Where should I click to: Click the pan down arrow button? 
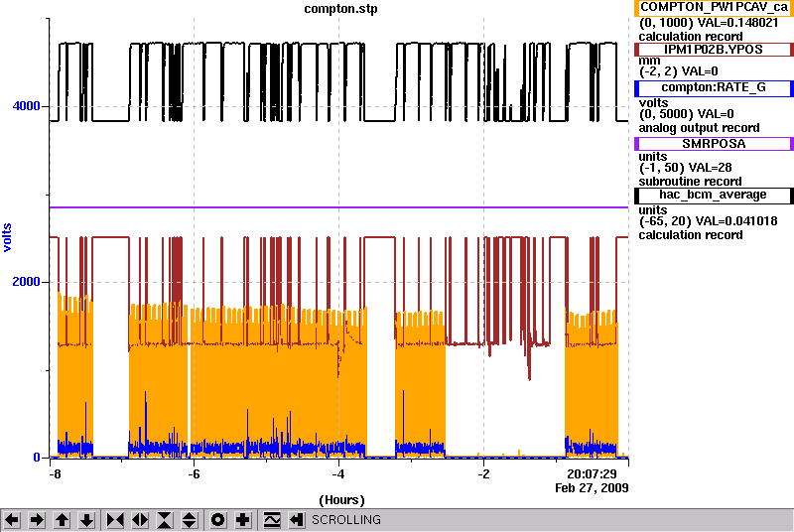pos(87,520)
